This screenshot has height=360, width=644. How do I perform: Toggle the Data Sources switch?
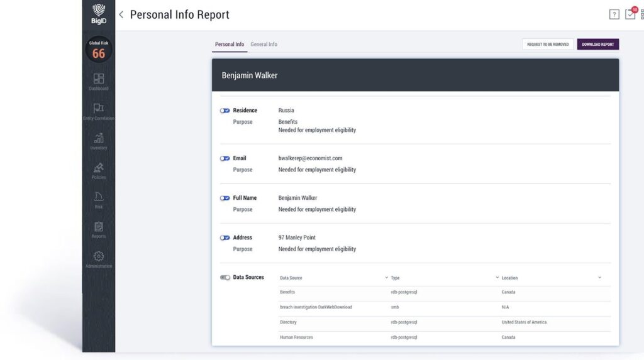225,277
